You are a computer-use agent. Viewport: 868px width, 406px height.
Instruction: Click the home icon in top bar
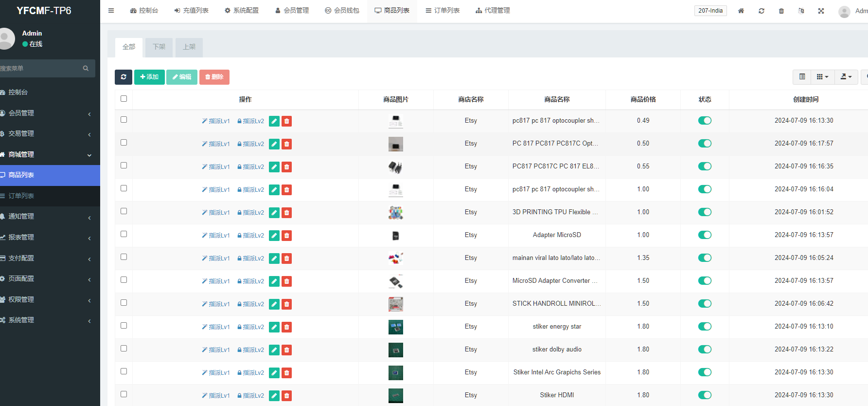(x=741, y=11)
